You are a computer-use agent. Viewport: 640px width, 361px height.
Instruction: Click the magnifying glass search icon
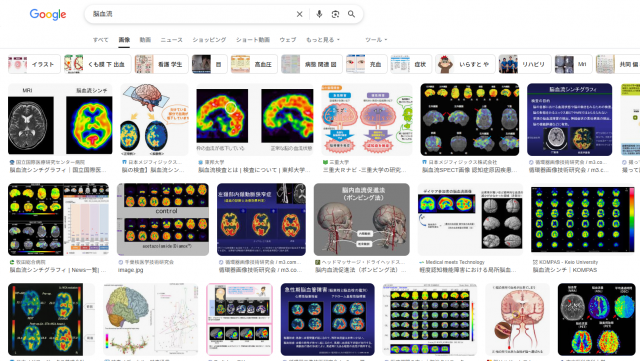[x=351, y=14]
